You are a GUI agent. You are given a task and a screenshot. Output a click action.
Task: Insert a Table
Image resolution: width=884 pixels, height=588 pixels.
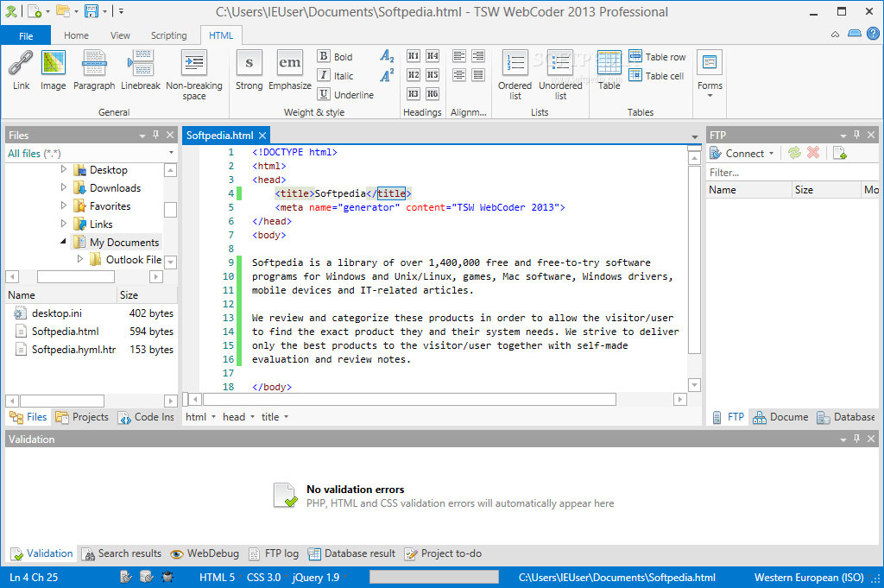[609, 70]
